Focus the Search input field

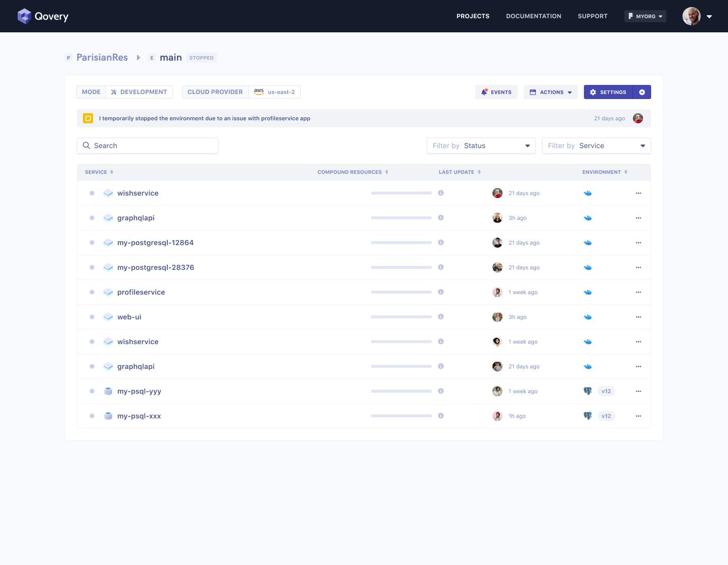point(148,146)
